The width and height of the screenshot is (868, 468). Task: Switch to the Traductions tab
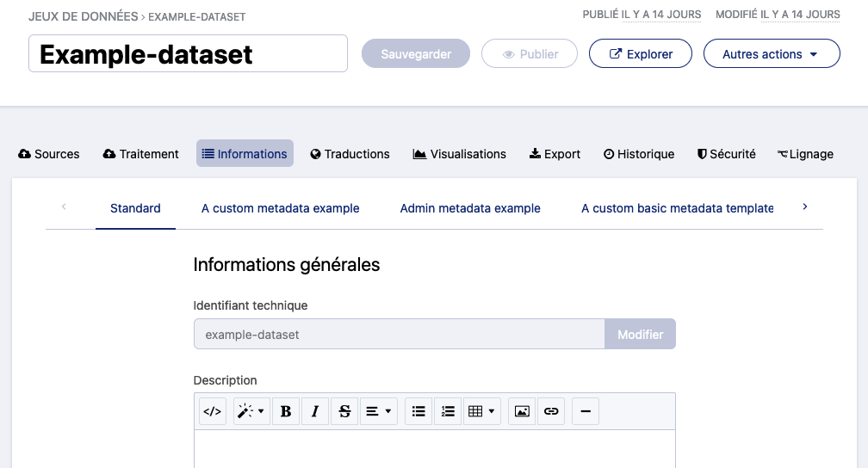click(350, 154)
